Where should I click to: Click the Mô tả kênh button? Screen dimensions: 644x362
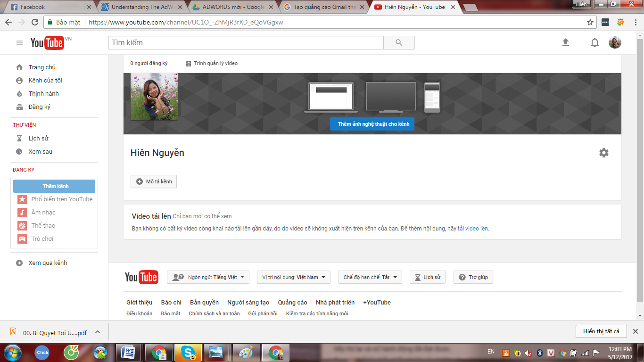click(154, 181)
